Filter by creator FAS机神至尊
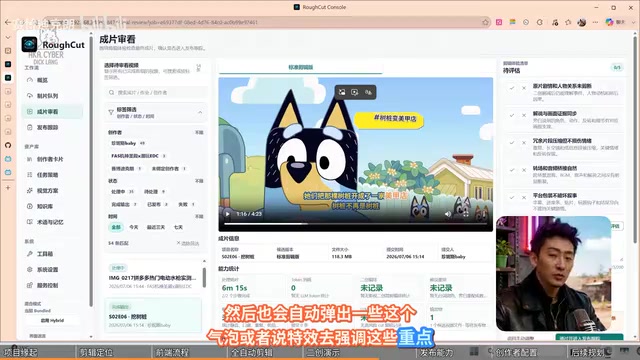The image size is (640, 360). click(138, 156)
